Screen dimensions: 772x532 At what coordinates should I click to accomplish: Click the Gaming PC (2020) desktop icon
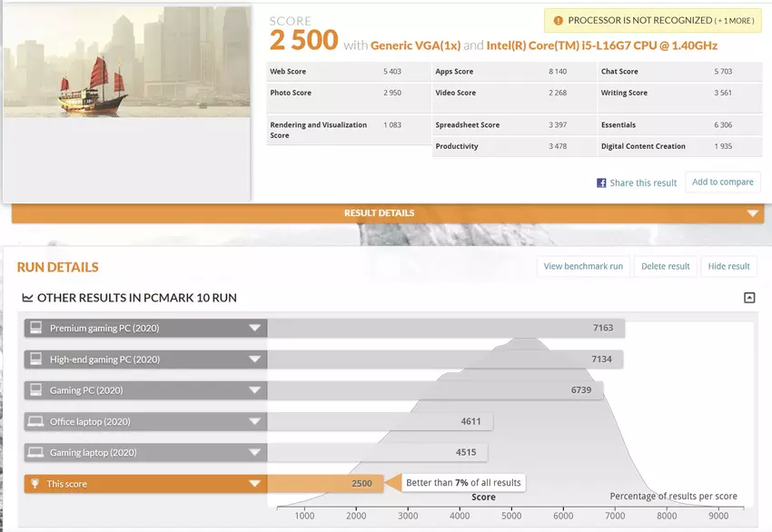36,390
